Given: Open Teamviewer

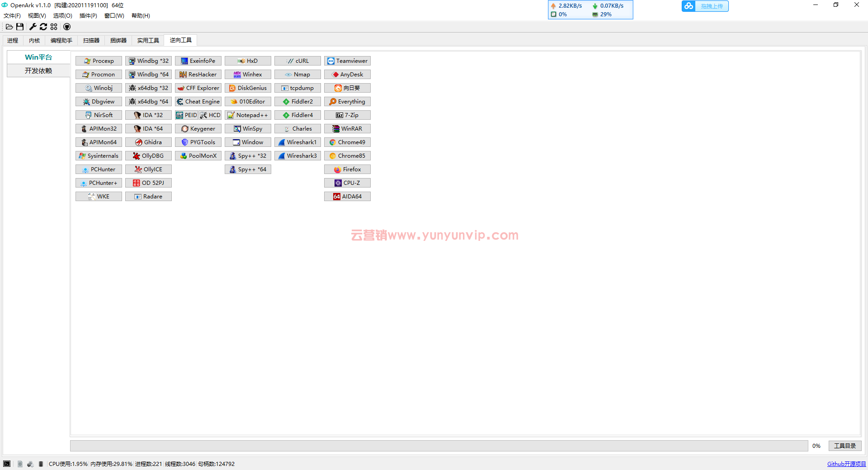Looking at the screenshot, I should click(x=347, y=61).
